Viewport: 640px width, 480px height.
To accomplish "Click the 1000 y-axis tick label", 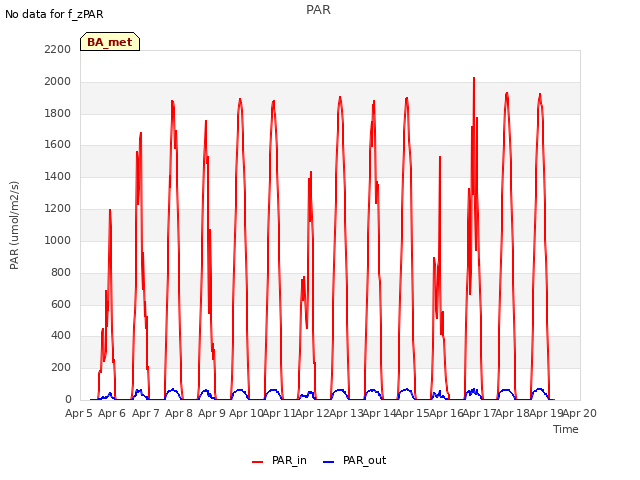I will pos(58,240).
